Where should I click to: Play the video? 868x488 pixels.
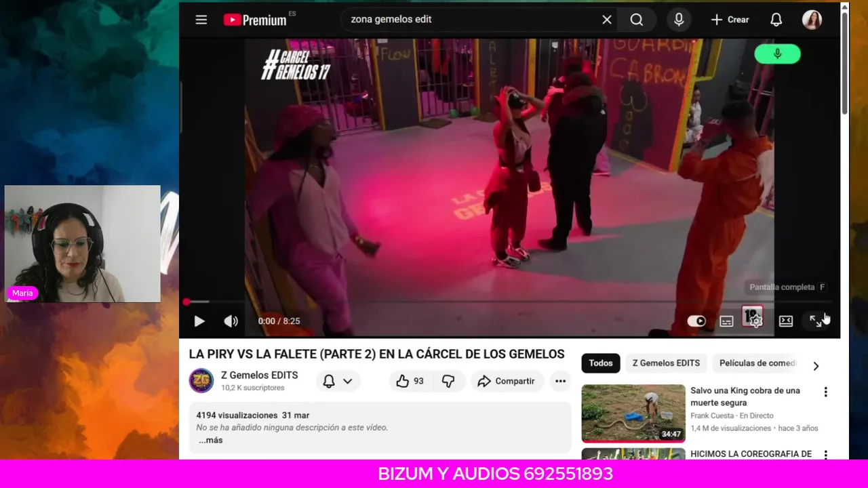pos(199,321)
